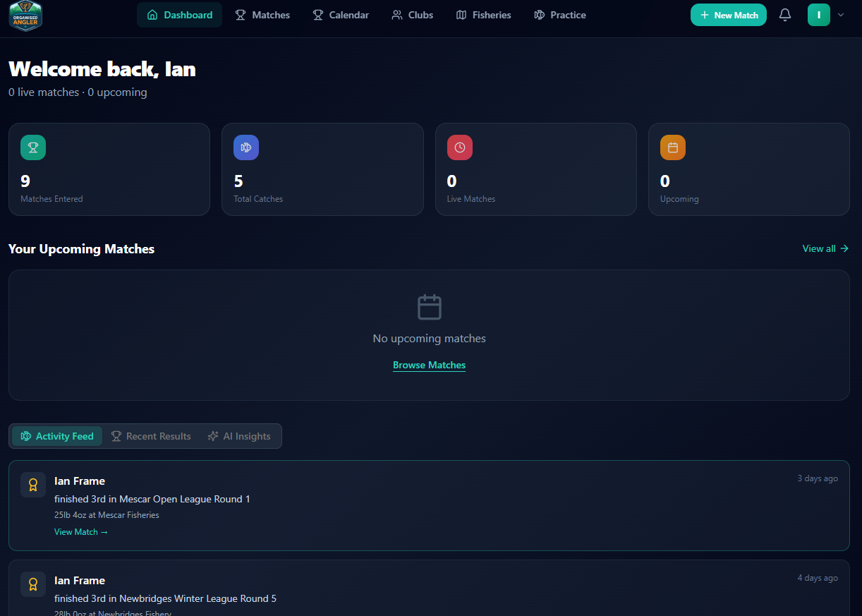Expand the user account dropdown chevron
The width and height of the screenshot is (862, 616).
[840, 15]
